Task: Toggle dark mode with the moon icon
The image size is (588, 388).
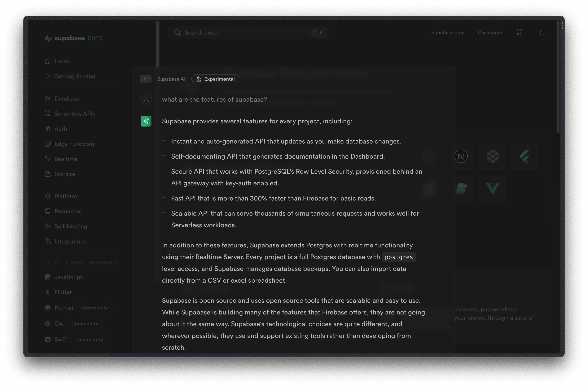Action: click(542, 32)
